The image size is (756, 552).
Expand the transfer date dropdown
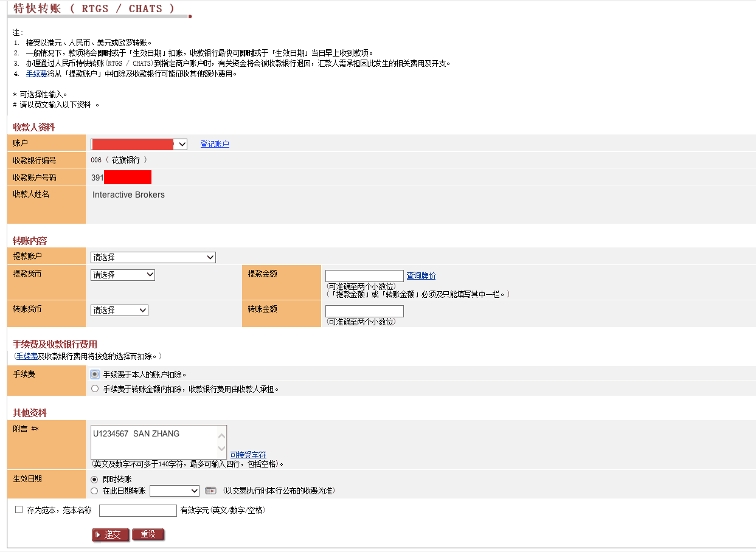point(175,491)
